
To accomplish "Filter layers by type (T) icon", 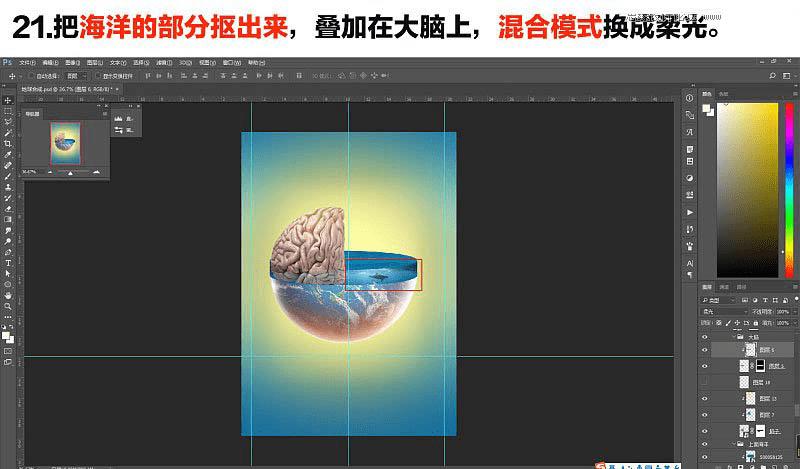I will (765, 300).
